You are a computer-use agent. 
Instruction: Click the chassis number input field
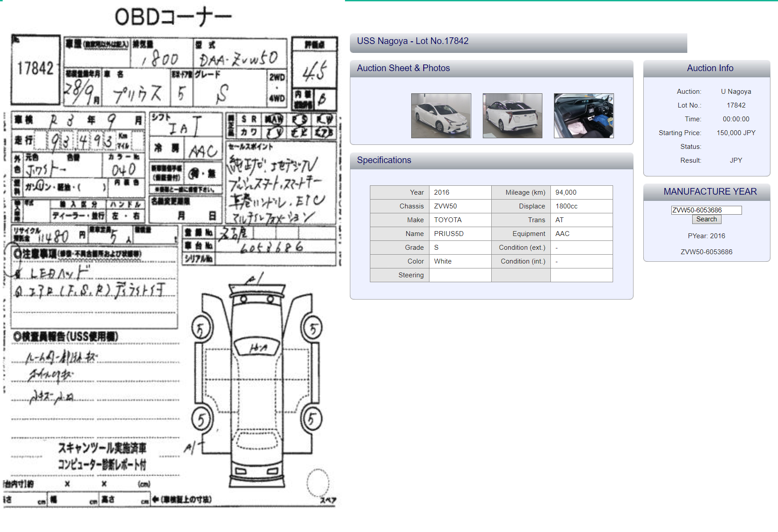[706, 210]
